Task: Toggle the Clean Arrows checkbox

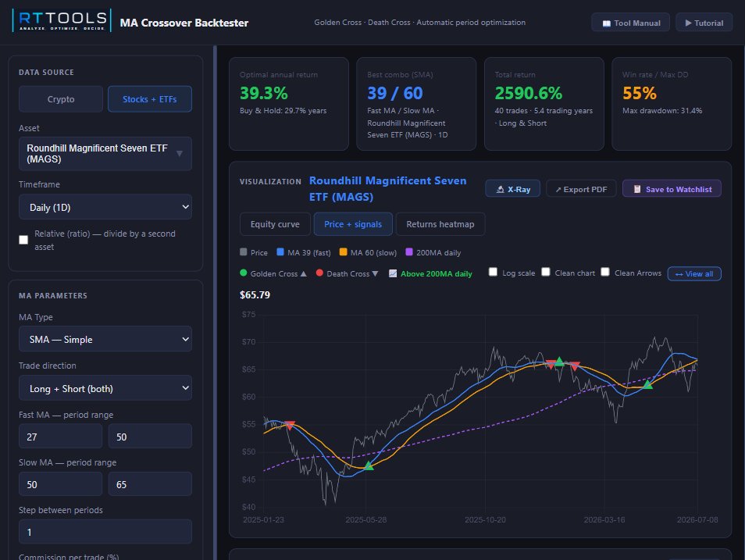Action: click(x=605, y=272)
